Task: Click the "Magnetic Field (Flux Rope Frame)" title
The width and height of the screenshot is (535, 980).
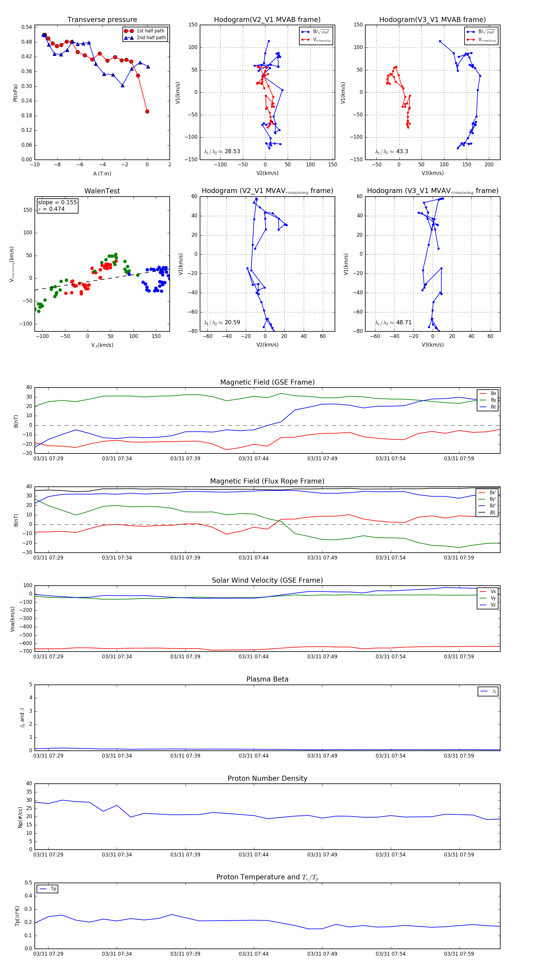Action: click(267, 481)
